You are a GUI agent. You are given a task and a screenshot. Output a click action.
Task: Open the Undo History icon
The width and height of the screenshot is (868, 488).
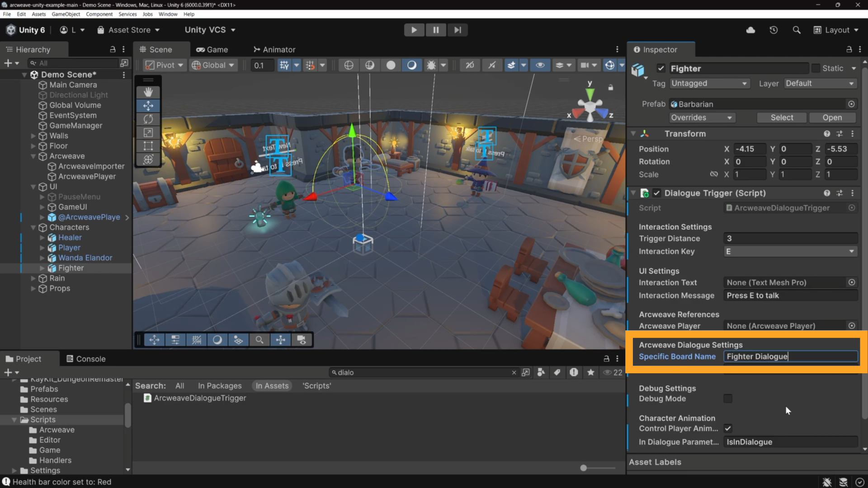(774, 30)
